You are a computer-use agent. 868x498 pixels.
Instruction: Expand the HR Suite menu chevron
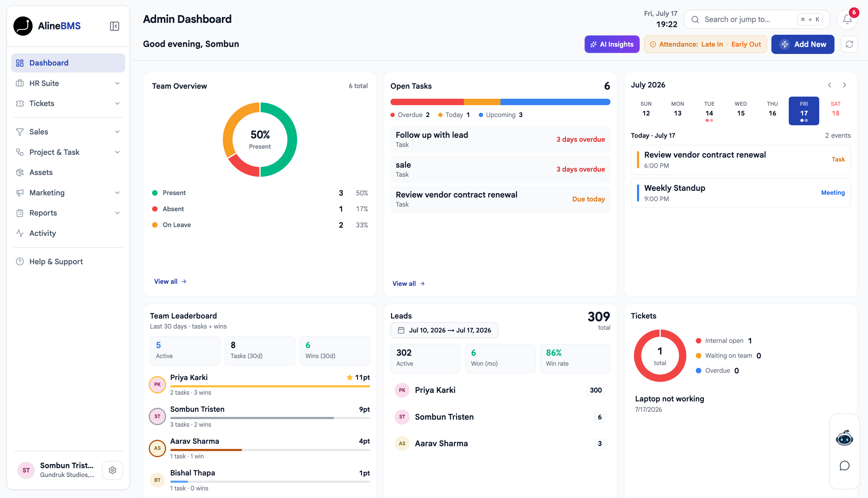tap(117, 83)
